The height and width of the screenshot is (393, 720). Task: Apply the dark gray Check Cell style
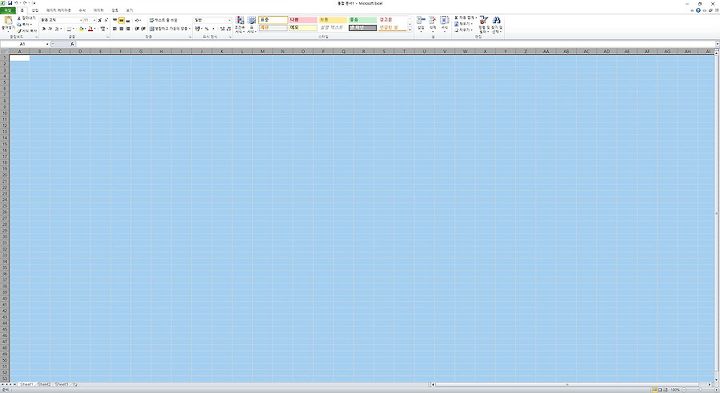[363, 28]
